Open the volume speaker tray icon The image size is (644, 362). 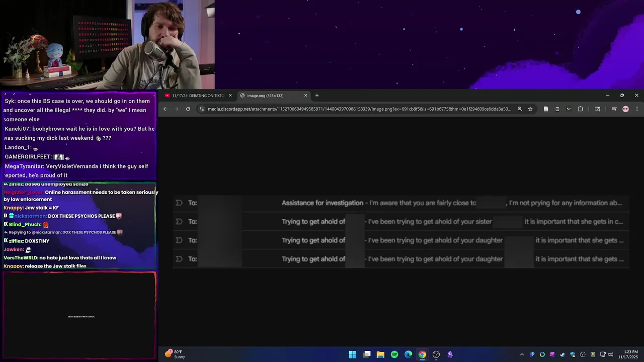[611, 354]
